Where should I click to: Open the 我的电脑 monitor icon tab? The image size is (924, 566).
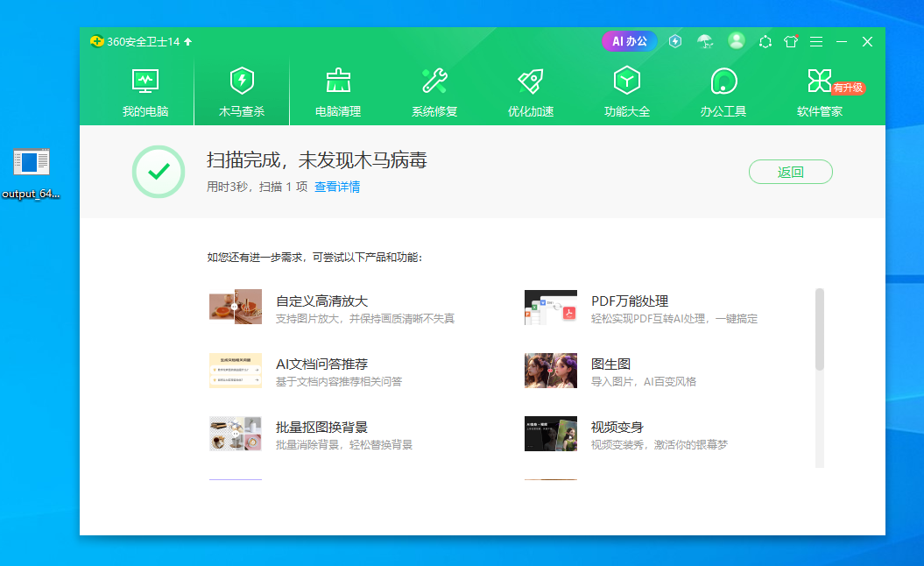click(145, 81)
